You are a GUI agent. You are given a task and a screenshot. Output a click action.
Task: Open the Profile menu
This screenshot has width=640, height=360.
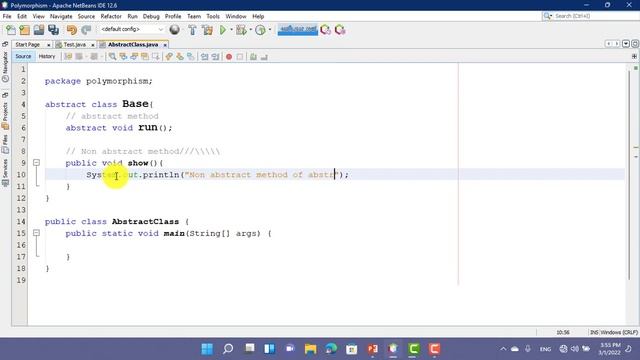click(x=173, y=16)
